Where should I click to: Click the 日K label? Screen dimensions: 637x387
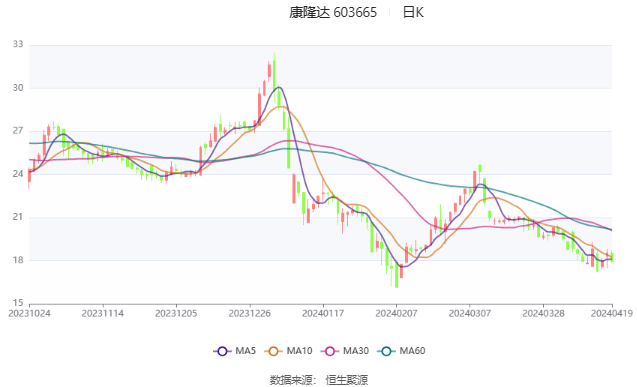pyautogui.click(x=413, y=13)
